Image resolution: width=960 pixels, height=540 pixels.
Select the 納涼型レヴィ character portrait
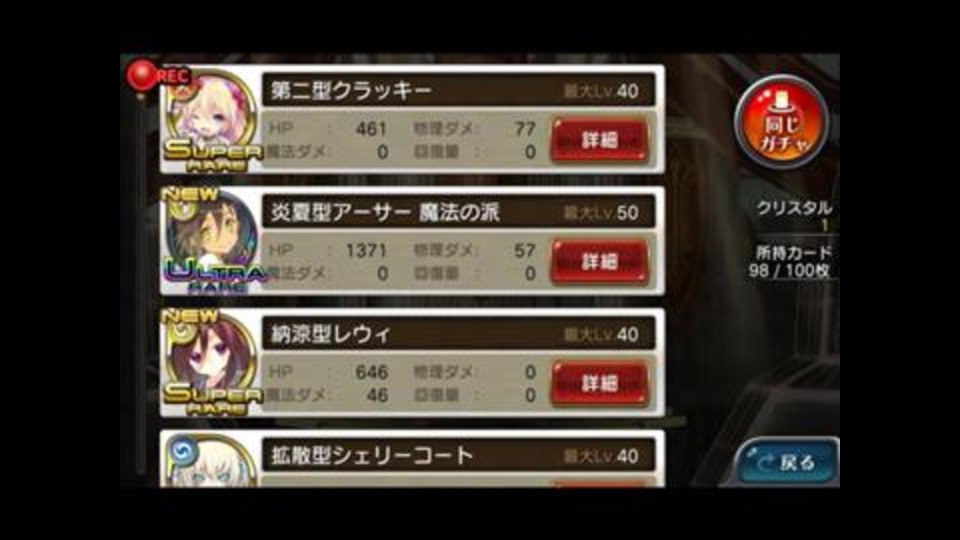(212, 361)
